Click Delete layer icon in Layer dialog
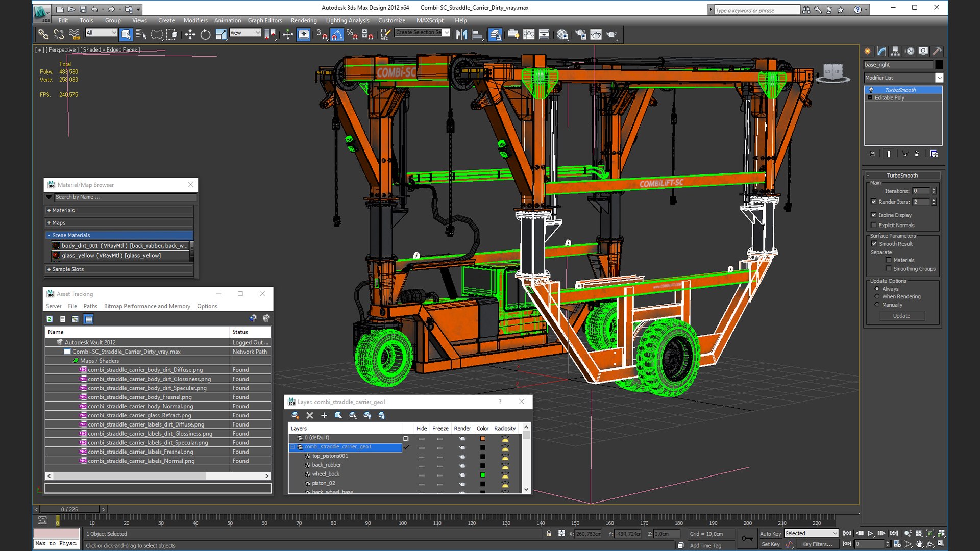This screenshot has width=980, height=551. click(x=309, y=416)
